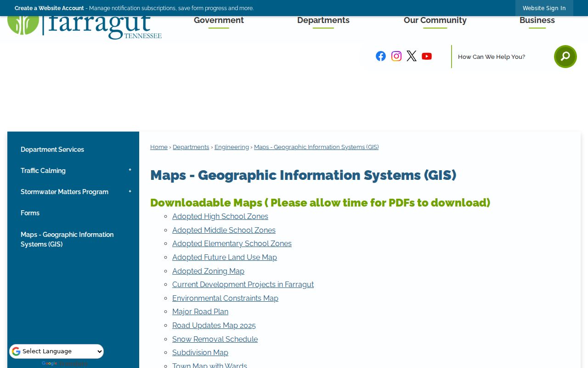Open the Departments breadcrumb link
This screenshot has height=368, width=588.
pos(191,147)
